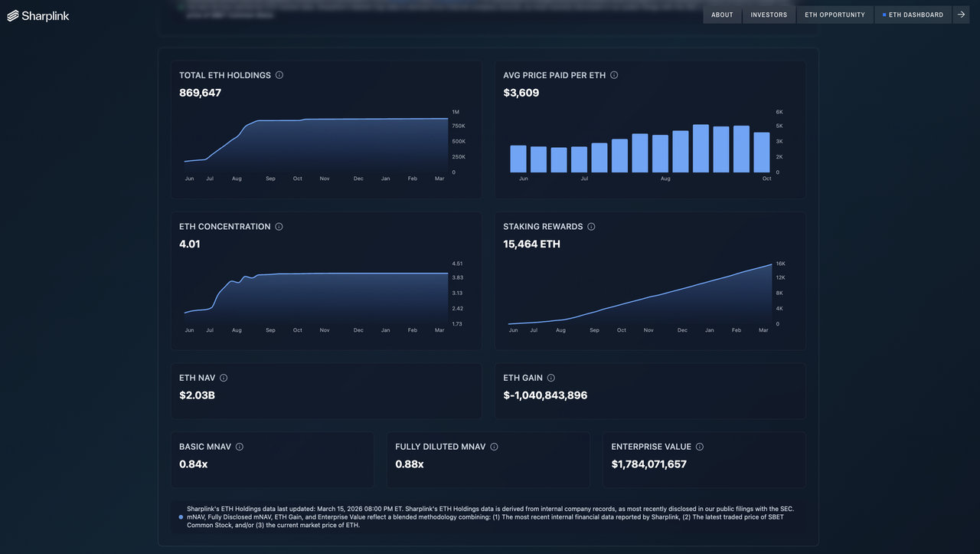Open the About menu item

point(722,15)
